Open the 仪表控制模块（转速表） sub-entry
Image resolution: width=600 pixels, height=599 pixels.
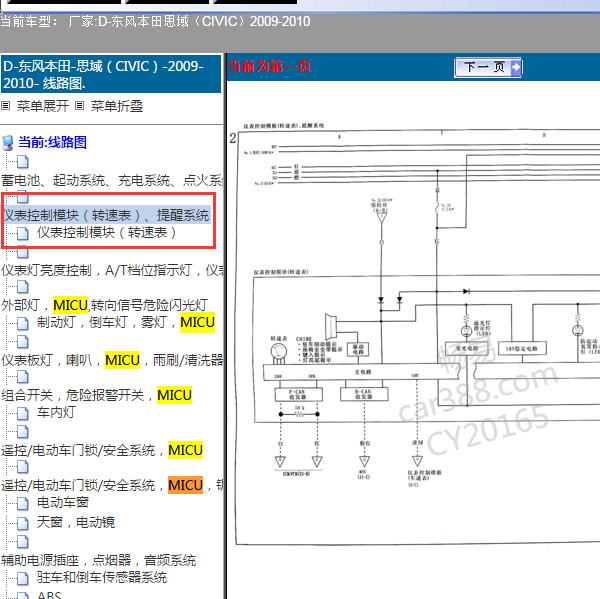(106, 232)
